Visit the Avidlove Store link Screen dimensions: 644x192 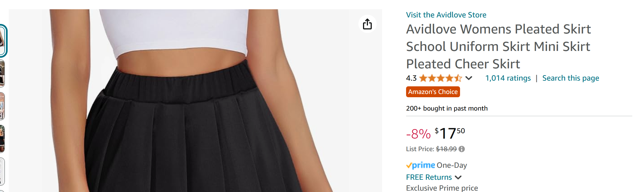pos(446,15)
